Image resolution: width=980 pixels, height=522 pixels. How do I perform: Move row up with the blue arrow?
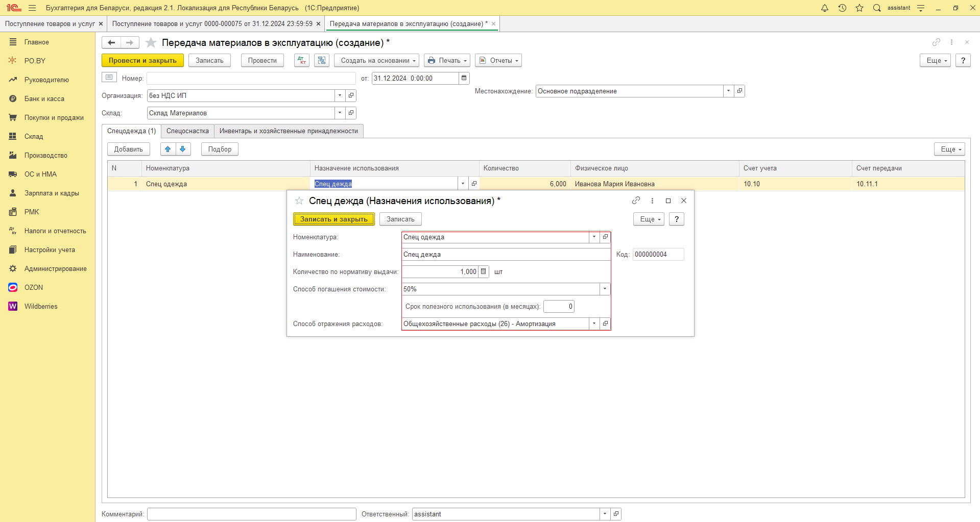point(168,149)
